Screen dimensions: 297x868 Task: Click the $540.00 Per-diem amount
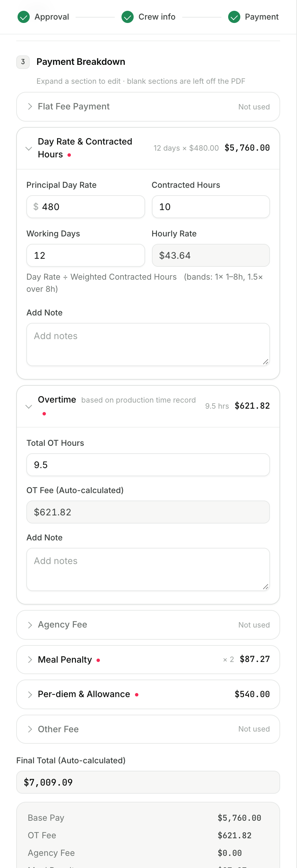pos(252,694)
